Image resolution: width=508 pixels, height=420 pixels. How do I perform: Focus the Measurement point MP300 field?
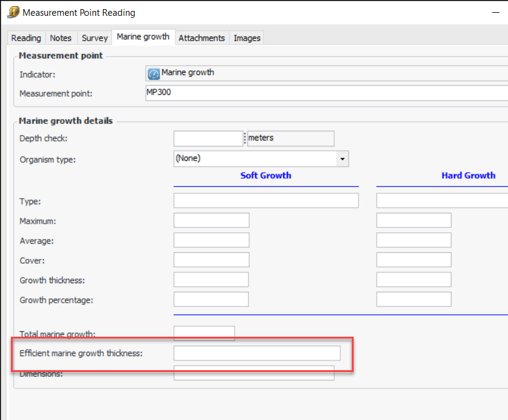click(x=325, y=93)
